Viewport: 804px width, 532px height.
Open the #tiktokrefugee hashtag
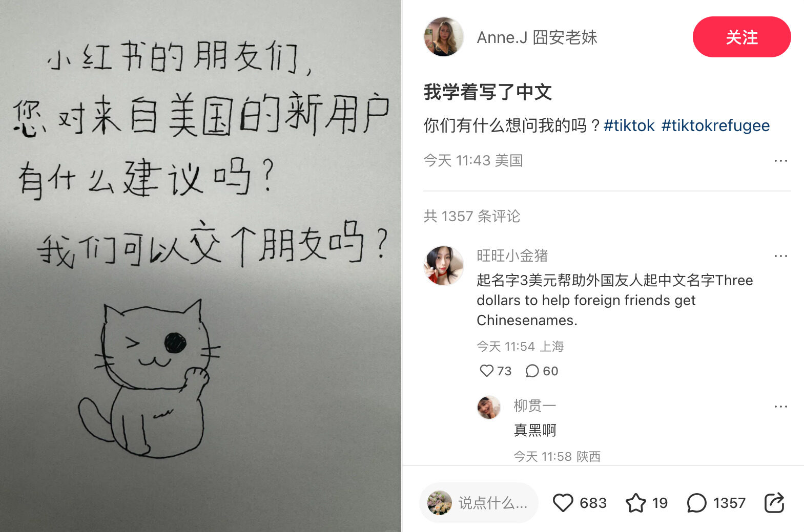(x=715, y=125)
